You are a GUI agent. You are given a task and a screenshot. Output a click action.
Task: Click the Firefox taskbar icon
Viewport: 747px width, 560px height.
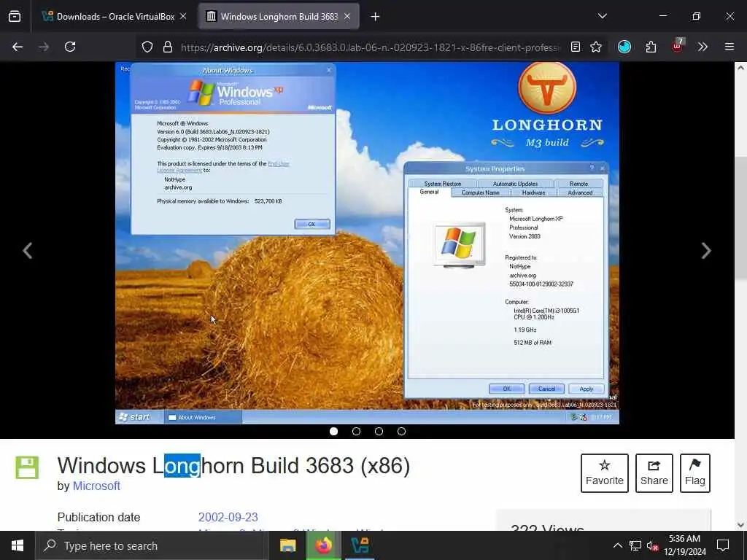324,545
